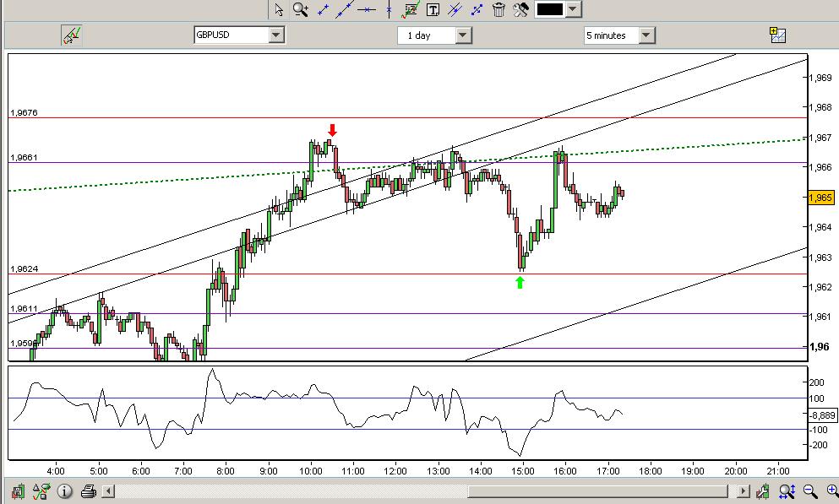
Task: Select the short trend line segment tool
Action: pos(324,9)
